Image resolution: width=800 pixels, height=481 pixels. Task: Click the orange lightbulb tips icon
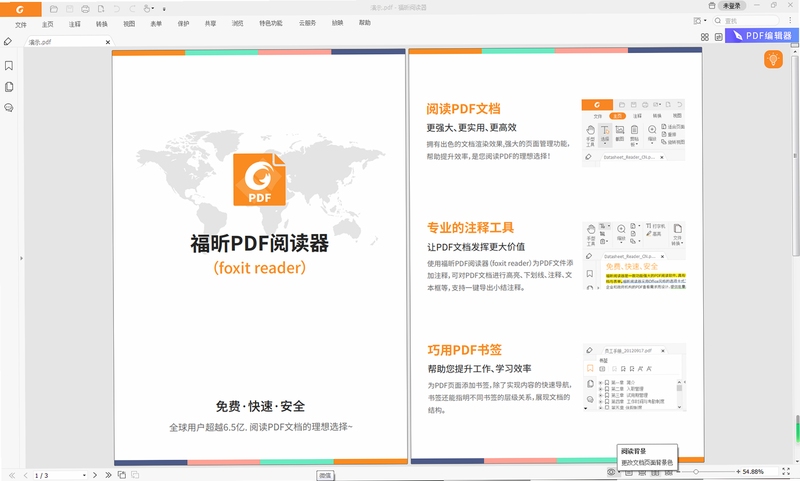tap(773, 59)
